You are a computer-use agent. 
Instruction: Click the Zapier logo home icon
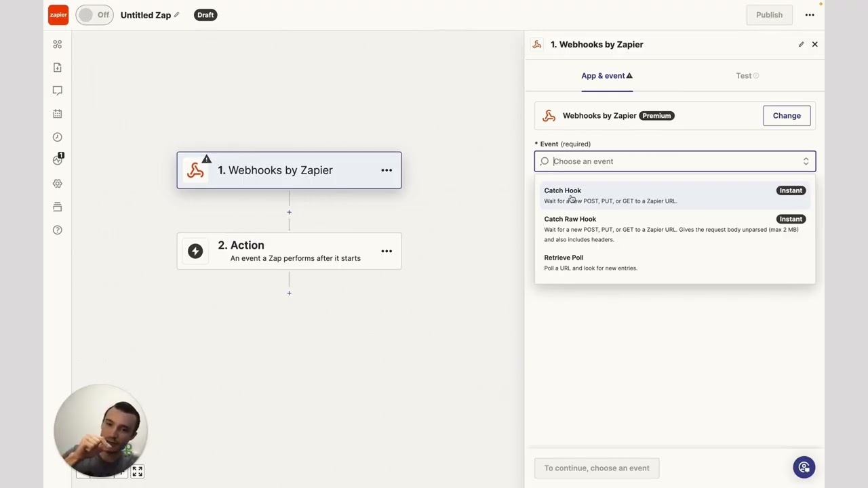tap(58, 15)
